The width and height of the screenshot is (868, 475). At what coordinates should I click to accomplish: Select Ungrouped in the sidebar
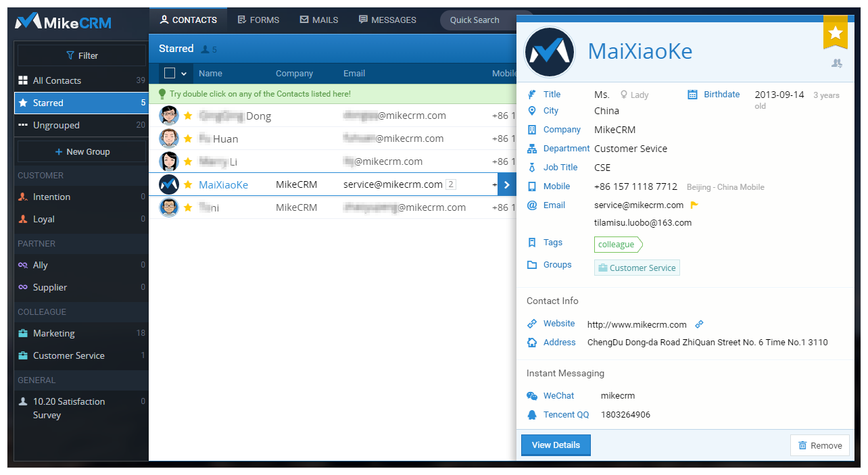81,125
